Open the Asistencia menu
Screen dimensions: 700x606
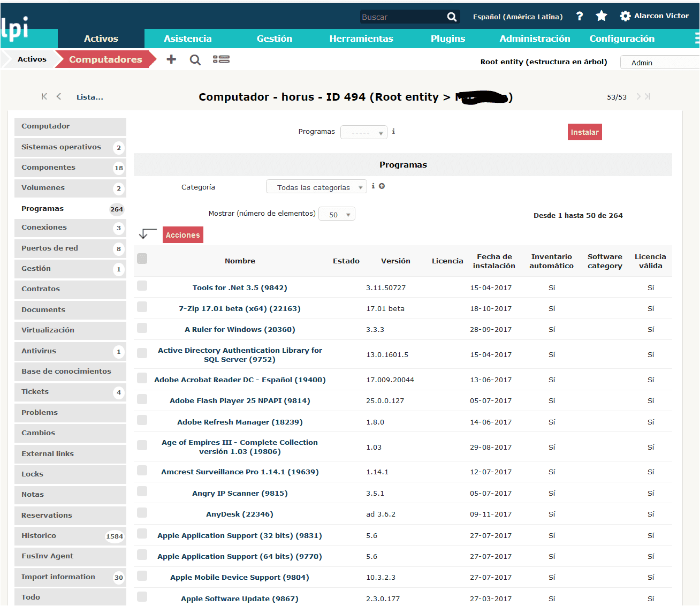(188, 39)
